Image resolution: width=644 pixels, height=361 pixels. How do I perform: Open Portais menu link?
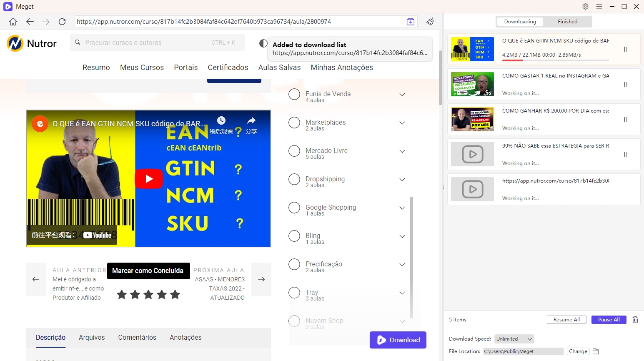click(186, 68)
